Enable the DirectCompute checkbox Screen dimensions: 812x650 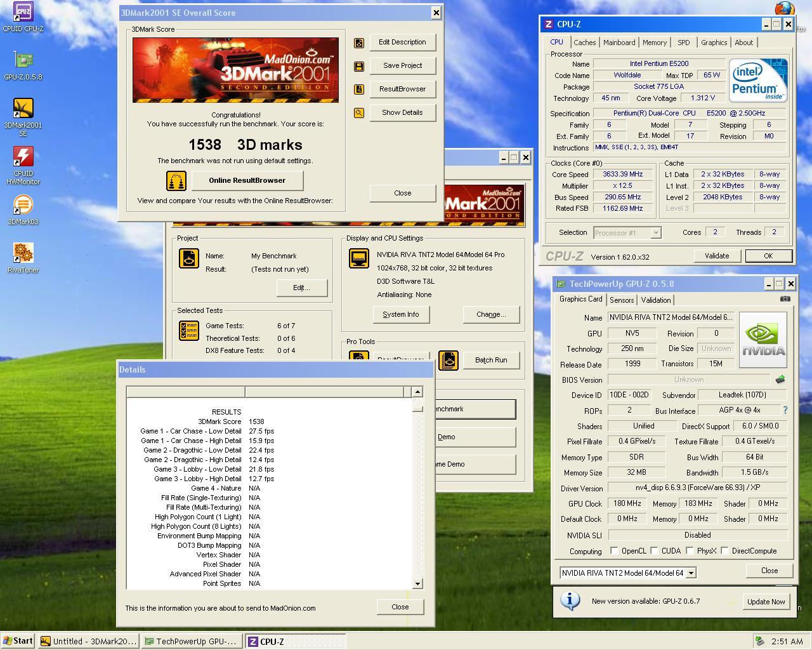click(x=724, y=550)
